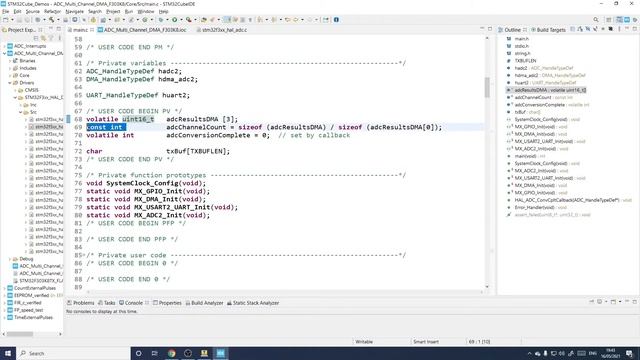This screenshot has height=360, width=640.
Task: Switch to stm32f3xx_hal_adc.c tab
Action: click(x=224, y=30)
